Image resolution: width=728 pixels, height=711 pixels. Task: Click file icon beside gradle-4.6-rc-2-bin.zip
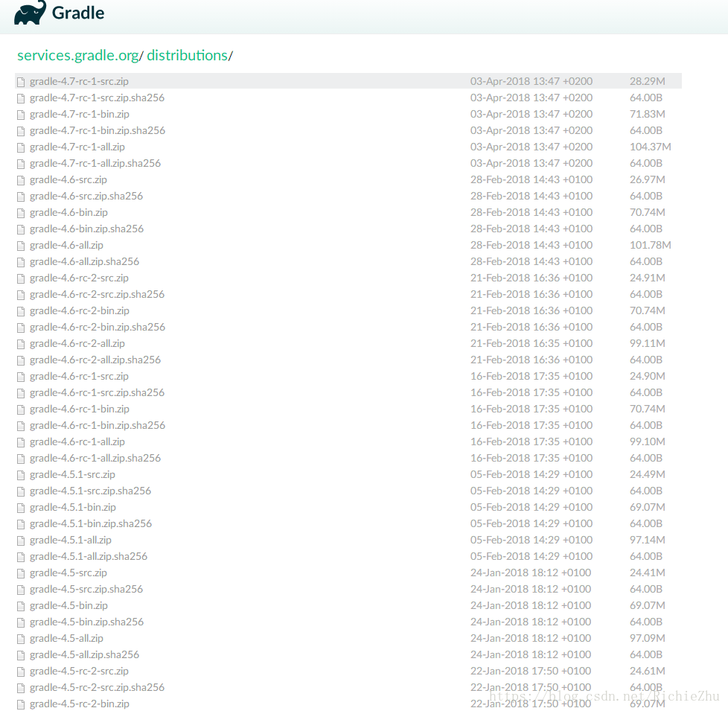click(21, 311)
